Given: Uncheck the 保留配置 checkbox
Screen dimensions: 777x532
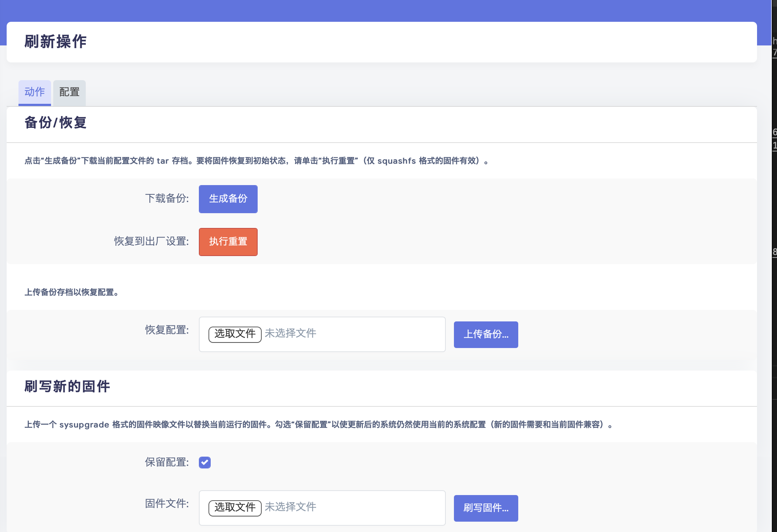Looking at the screenshot, I should coord(205,462).
